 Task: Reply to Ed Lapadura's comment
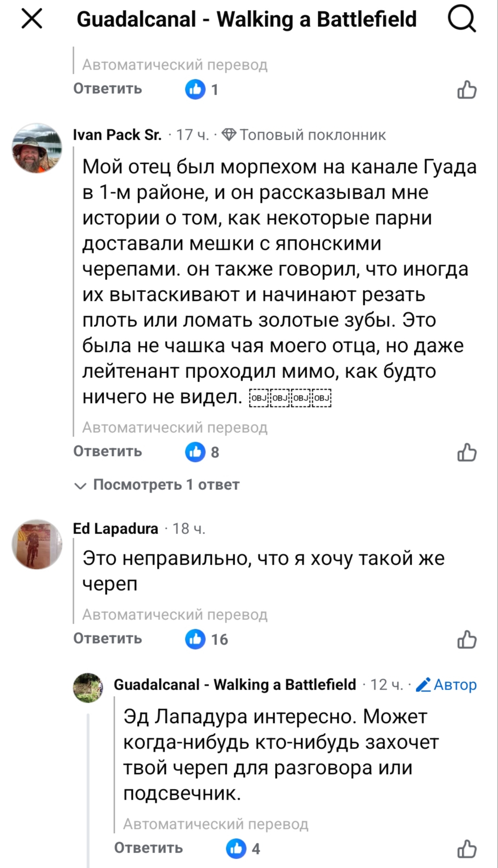(108, 639)
